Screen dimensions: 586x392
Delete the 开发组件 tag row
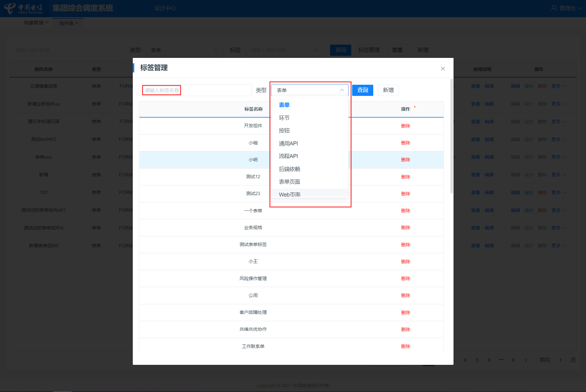coord(405,126)
